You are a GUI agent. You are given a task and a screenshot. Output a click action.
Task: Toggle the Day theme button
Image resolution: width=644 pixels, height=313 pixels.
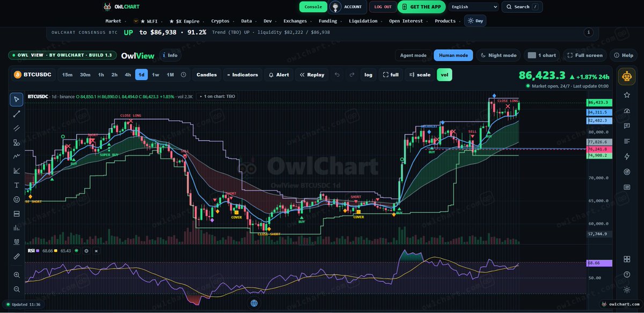[475, 21]
